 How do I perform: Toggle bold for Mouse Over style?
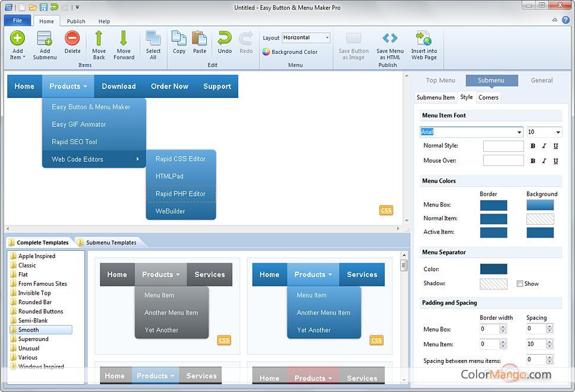click(x=533, y=161)
